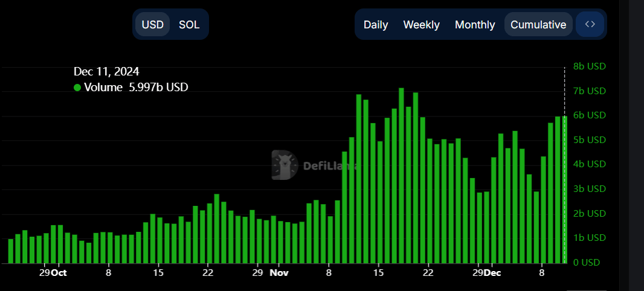
Task: Click the Volume 5.997b USD readout
Action: (136, 88)
